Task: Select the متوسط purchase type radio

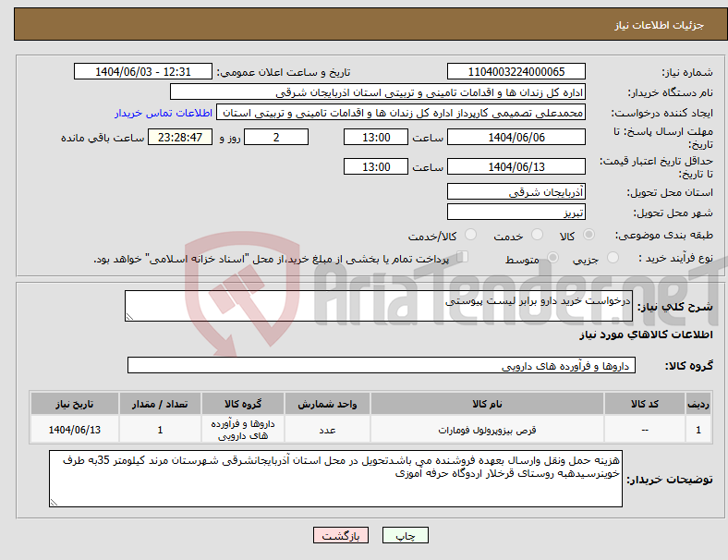Action: click(552, 257)
